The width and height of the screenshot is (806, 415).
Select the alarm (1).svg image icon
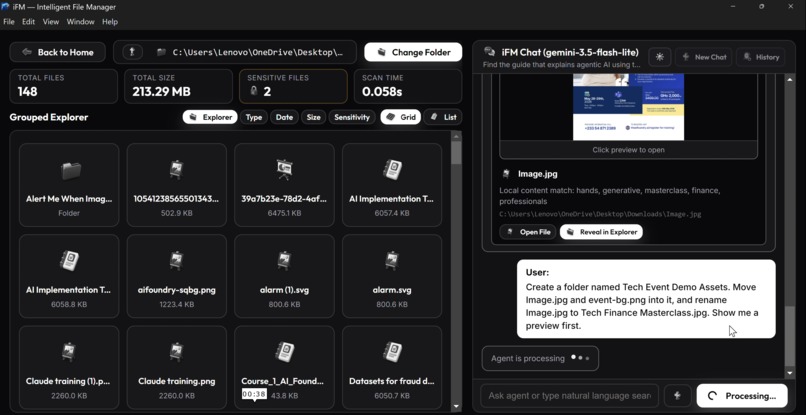(x=284, y=261)
